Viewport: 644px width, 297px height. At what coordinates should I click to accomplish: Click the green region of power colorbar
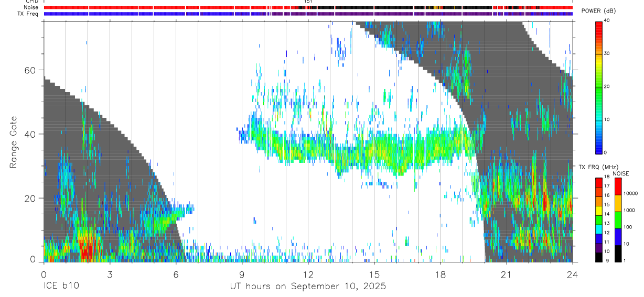598,94
